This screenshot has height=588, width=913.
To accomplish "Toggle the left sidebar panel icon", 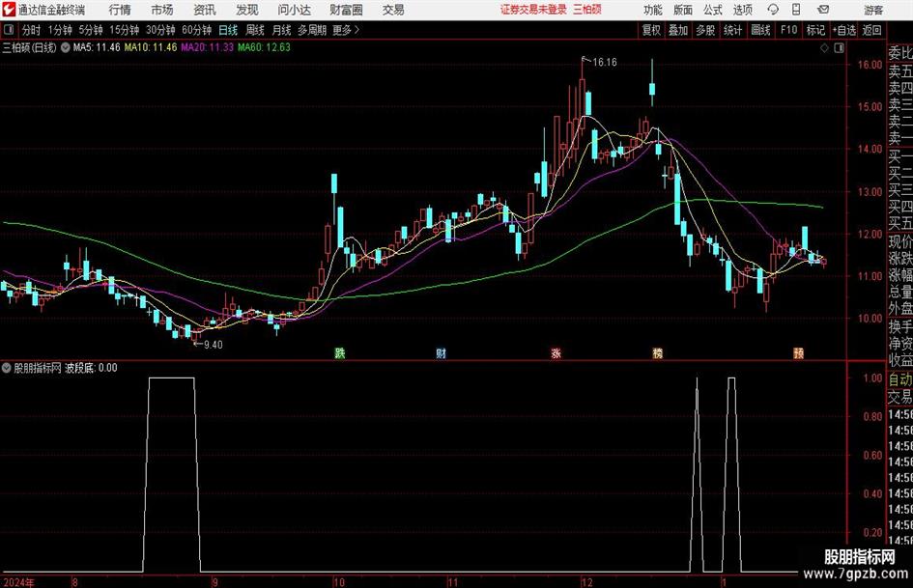I will coord(9,30).
